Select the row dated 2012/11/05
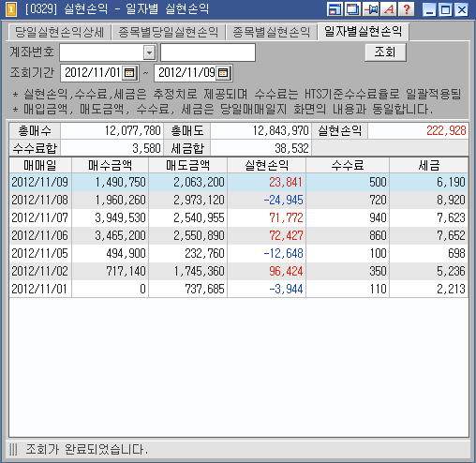The height and width of the screenshot is (463, 476). pos(239,253)
